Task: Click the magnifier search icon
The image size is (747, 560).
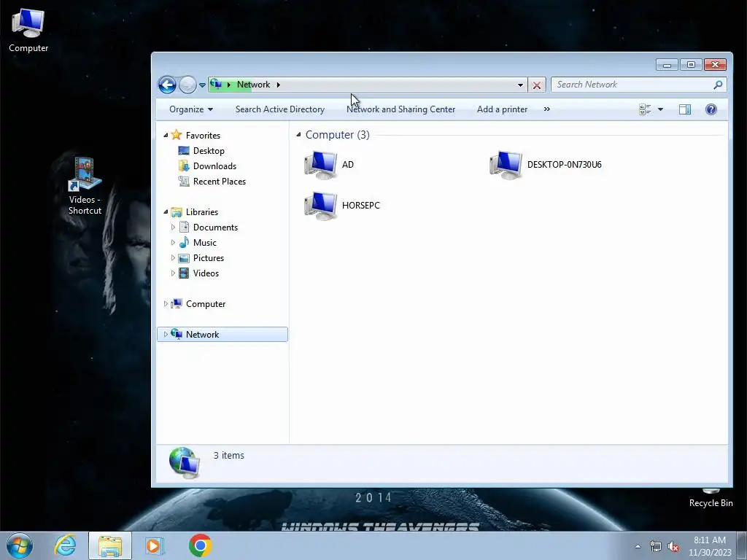Action: click(x=718, y=85)
